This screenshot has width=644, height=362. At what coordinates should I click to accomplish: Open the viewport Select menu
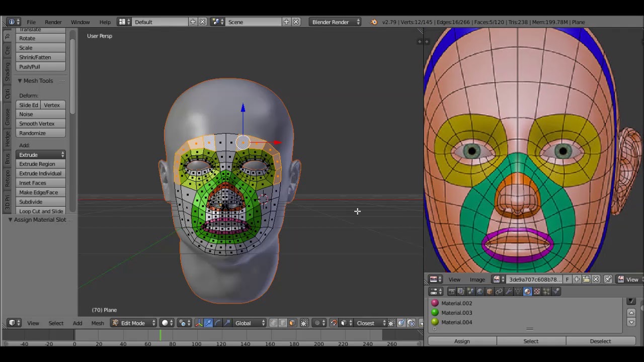(x=56, y=323)
